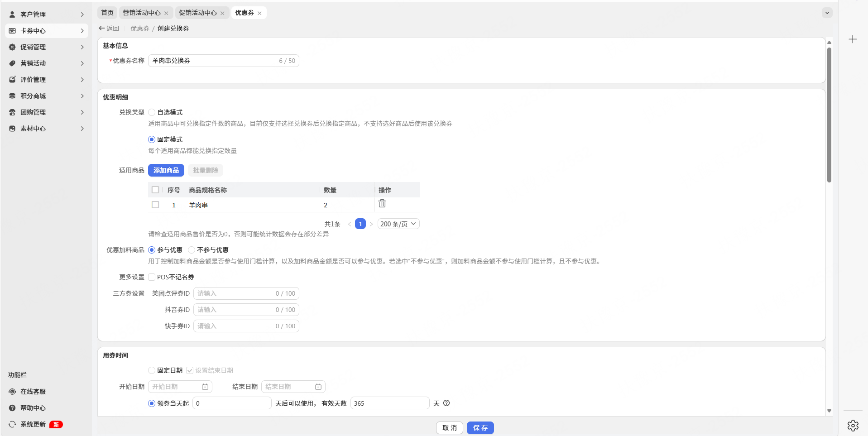The width and height of the screenshot is (868, 436).
Task: Tick the POS不记名券 checkbox
Action: [x=152, y=277]
